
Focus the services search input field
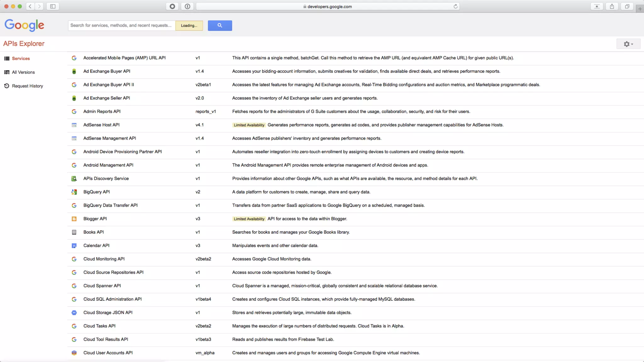coord(121,25)
